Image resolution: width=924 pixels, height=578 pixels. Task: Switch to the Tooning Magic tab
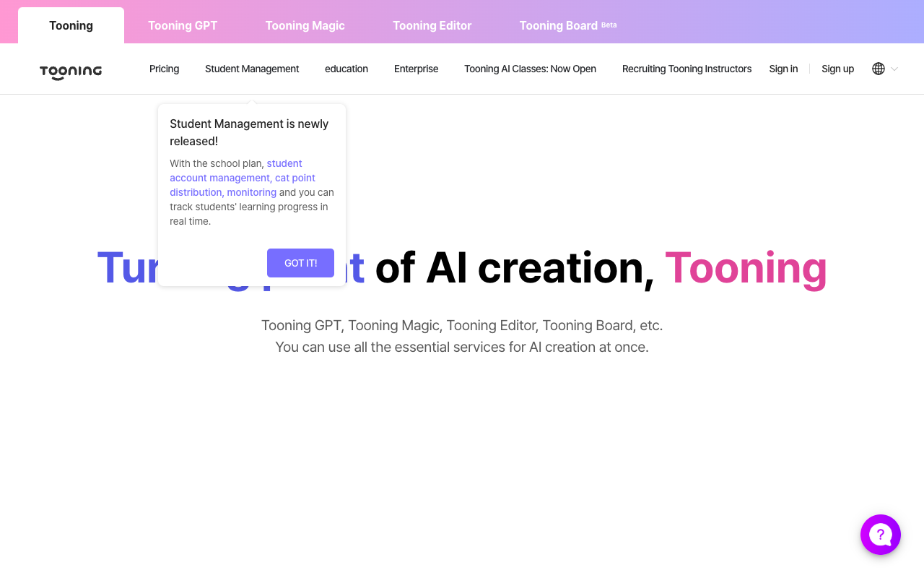click(x=305, y=25)
